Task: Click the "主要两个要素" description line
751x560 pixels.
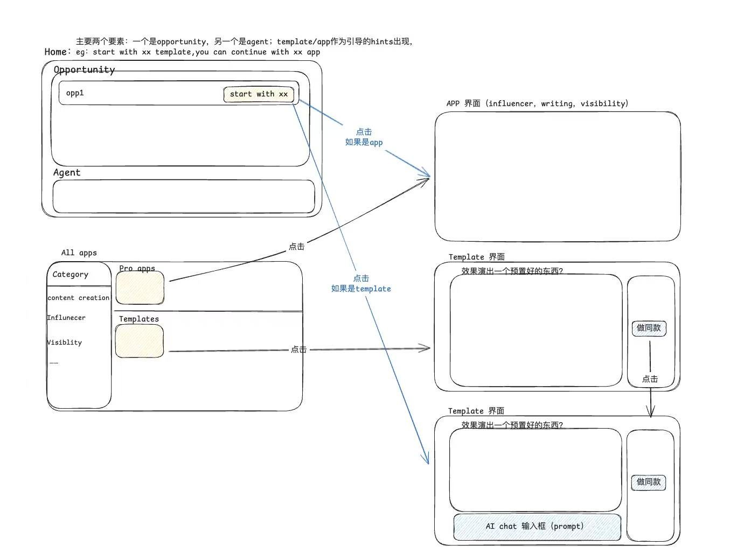Action: [x=244, y=41]
